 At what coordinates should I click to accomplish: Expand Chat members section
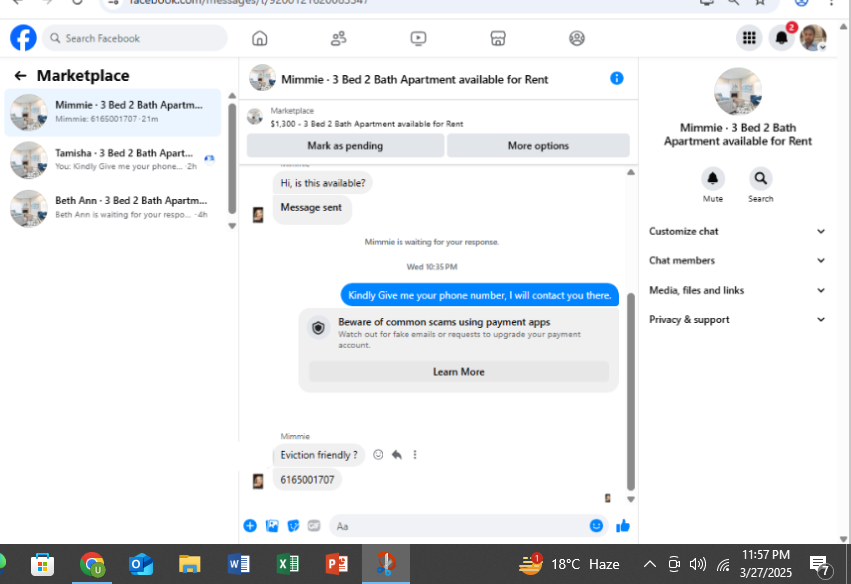click(x=737, y=261)
